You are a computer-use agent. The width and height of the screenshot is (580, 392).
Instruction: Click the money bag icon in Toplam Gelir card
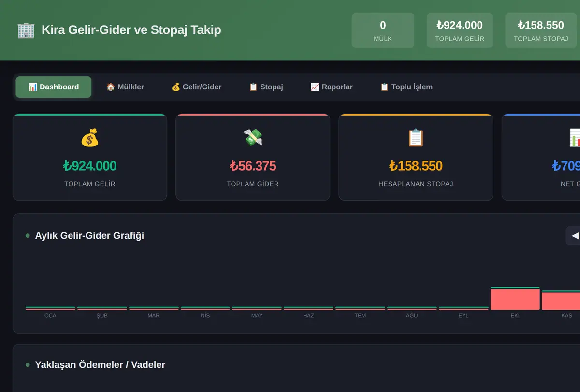[89, 138]
